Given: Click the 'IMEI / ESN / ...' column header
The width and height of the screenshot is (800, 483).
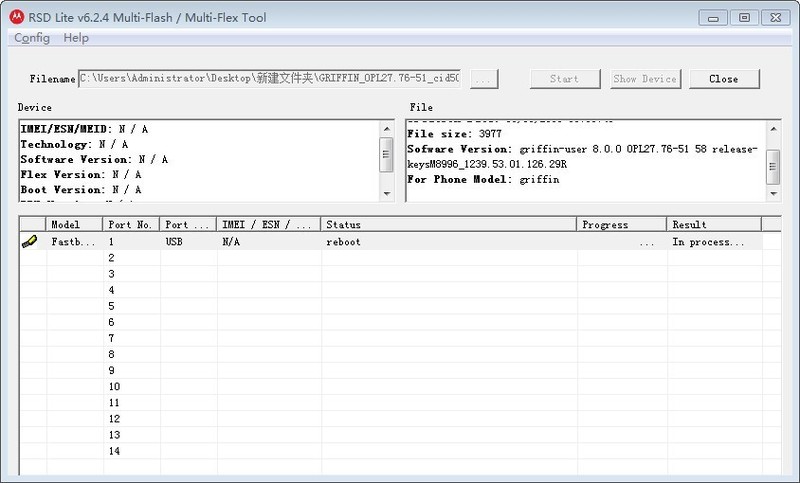Looking at the screenshot, I should (x=269, y=224).
